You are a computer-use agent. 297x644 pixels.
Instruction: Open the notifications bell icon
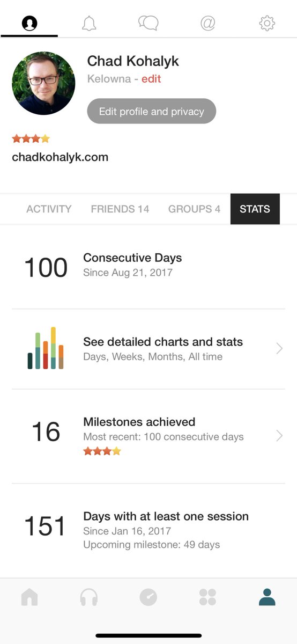pos(89,23)
